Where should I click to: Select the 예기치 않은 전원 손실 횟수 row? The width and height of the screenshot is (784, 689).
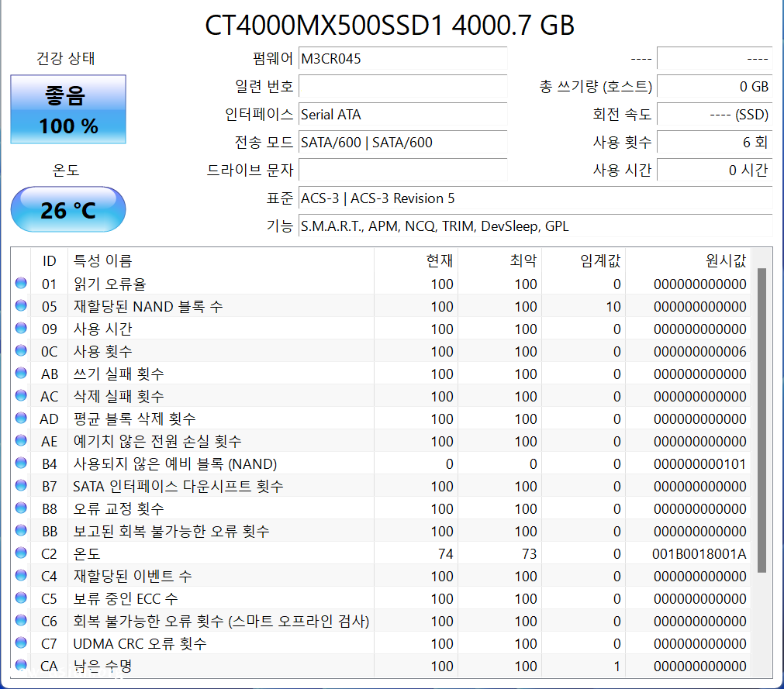[x=381, y=441]
